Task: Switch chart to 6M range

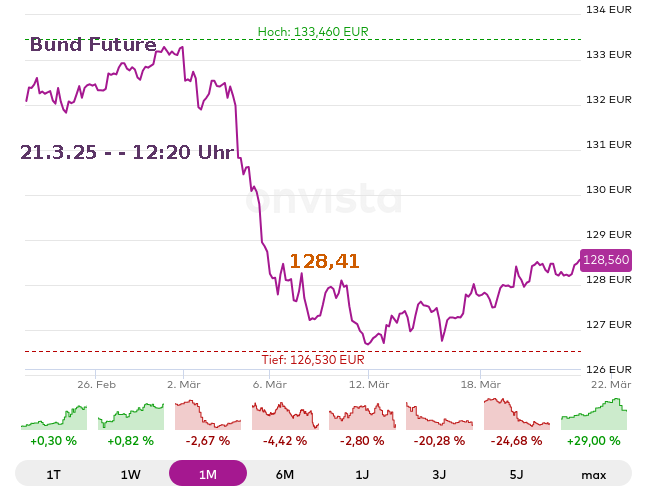Action: (x=285, y=474)
